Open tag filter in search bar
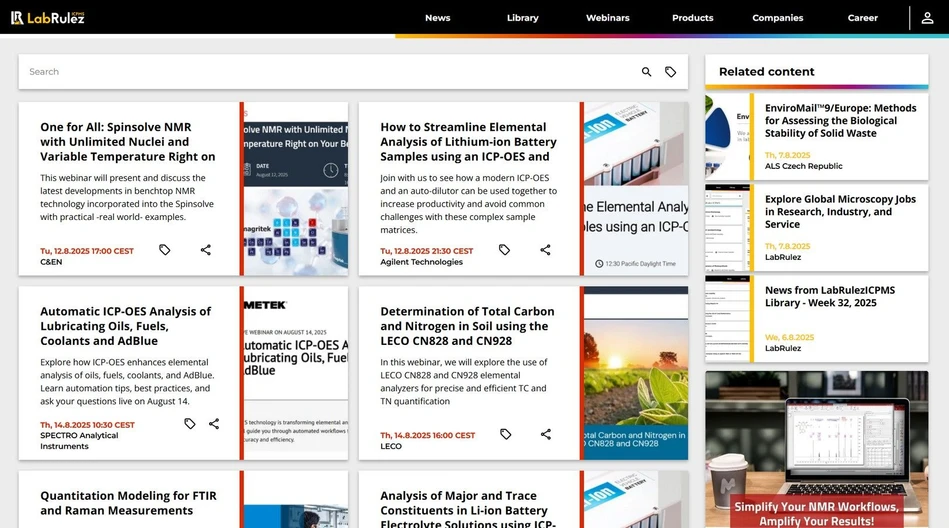Viewport: 949px width, 528px height. pos(670,72)
